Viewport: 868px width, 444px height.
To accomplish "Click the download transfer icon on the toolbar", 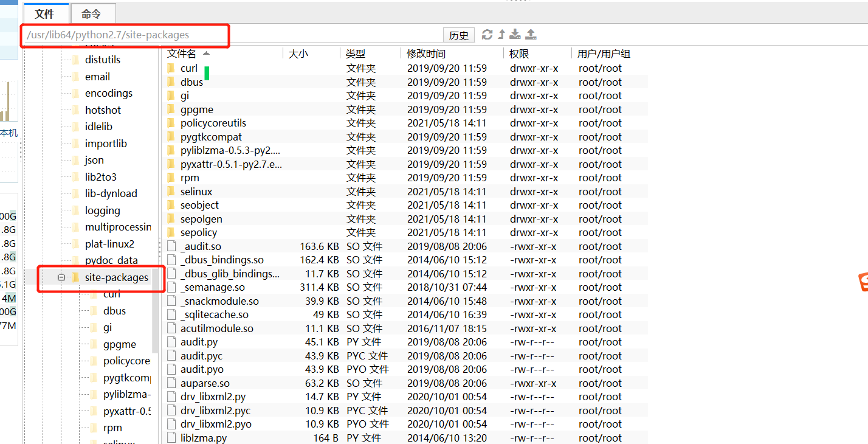I will tap(514, 35).
